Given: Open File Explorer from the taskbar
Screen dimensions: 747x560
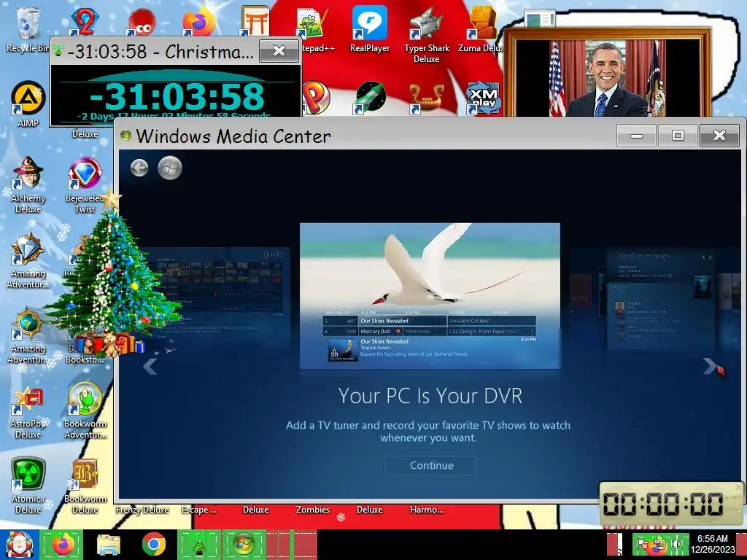Looking at the screenshot, I should pyautogui.click(x=108, y=545).
